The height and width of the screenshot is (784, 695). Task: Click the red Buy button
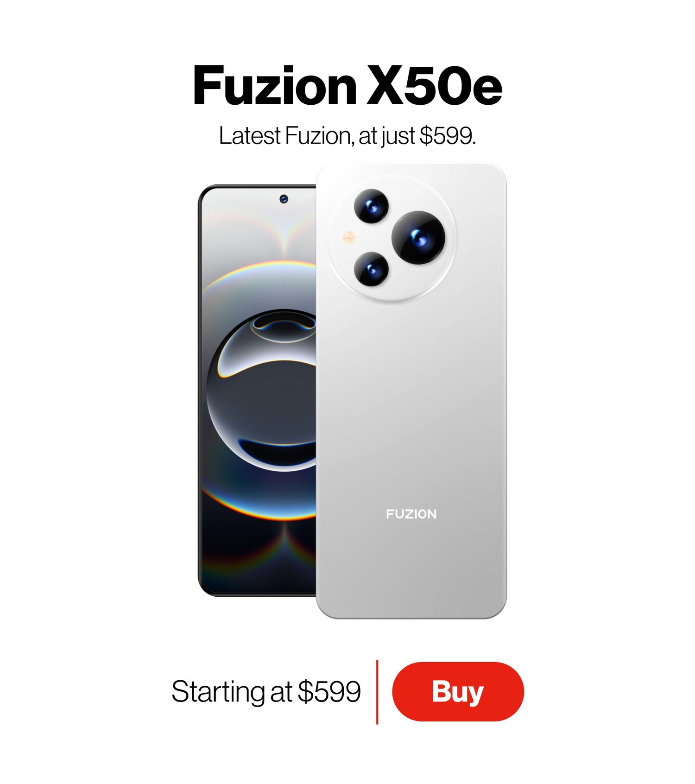tap(458, 691)
